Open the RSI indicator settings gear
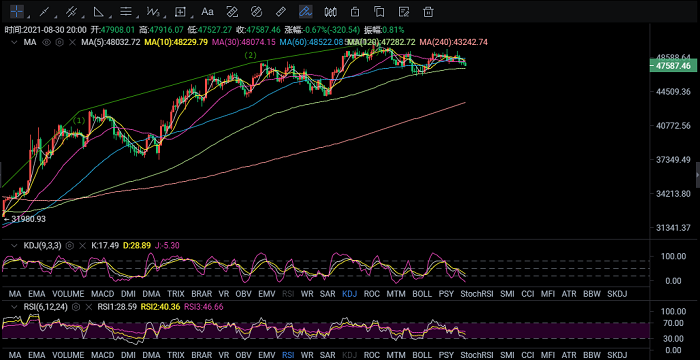 pyautogui.click(x=76, y=307)
